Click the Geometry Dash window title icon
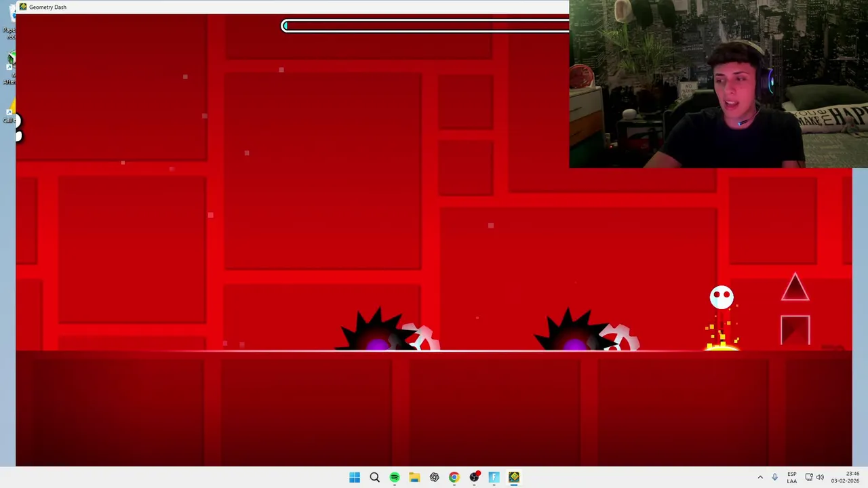 [23, 7]
